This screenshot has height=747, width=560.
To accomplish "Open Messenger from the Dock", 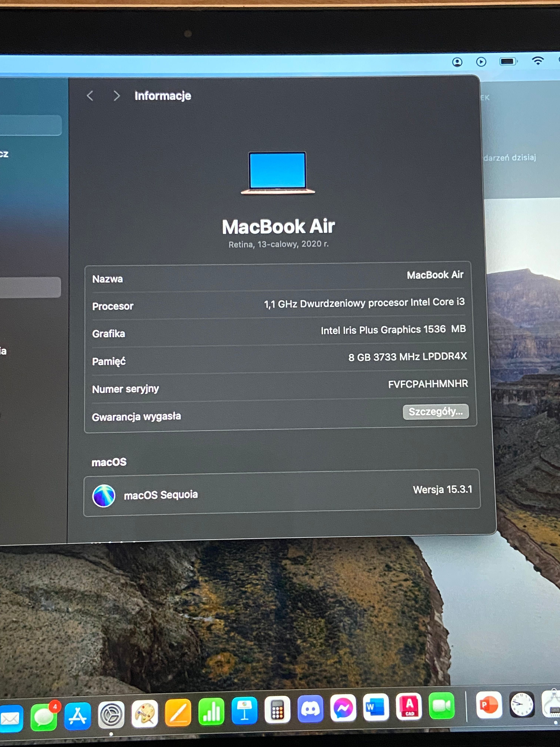I will tap(343, 708).
